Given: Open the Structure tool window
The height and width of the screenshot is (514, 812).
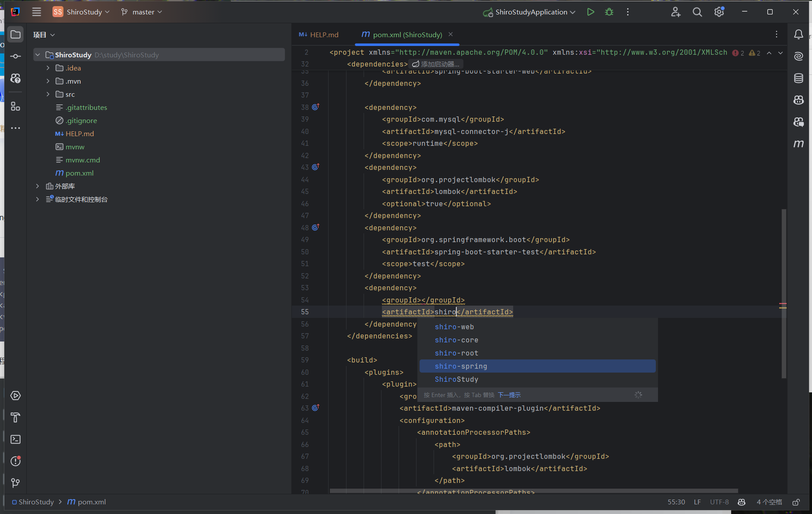Looking at the screenshot, I should [x=15, y=106].
